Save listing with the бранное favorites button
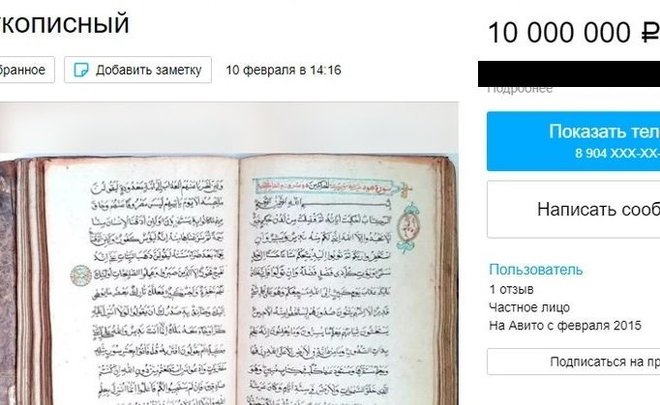This screenshot has width=660, height=405. pos(27,70)
